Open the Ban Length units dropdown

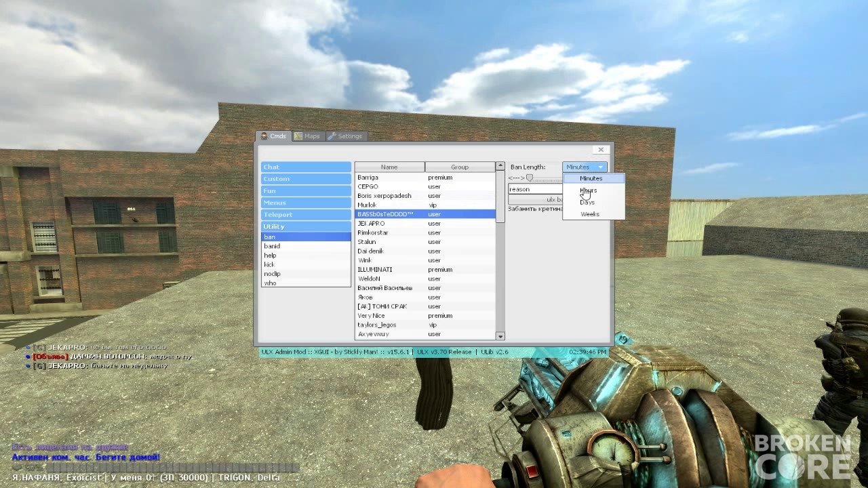[x=584, y=167]
